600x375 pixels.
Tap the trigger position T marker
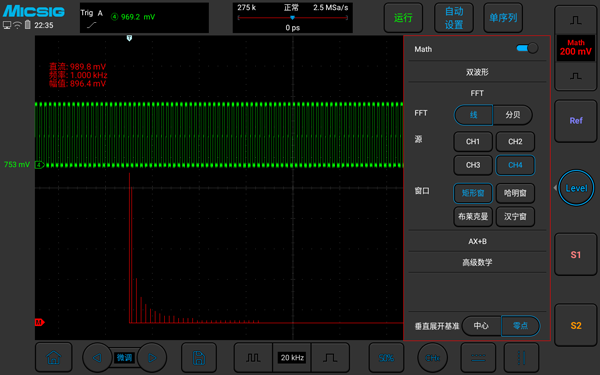129,38
